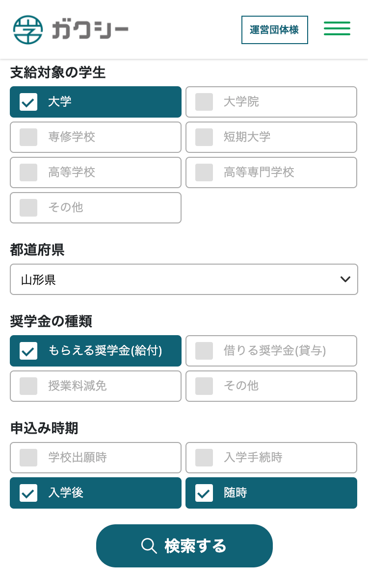This screenshot has height=588, width=368.
Task: Click the 検索する search button
Action: pyautogui.click(x=184, y=546)
